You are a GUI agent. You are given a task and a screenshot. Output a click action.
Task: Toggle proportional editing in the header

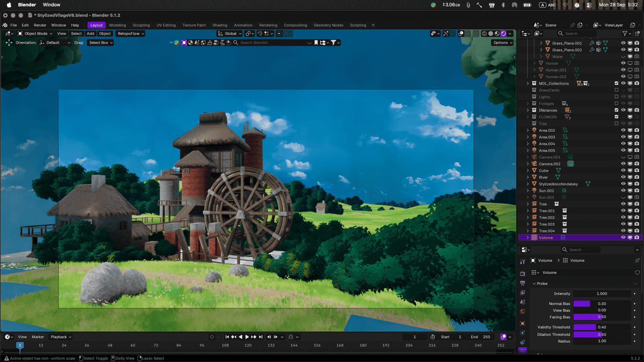279,34
